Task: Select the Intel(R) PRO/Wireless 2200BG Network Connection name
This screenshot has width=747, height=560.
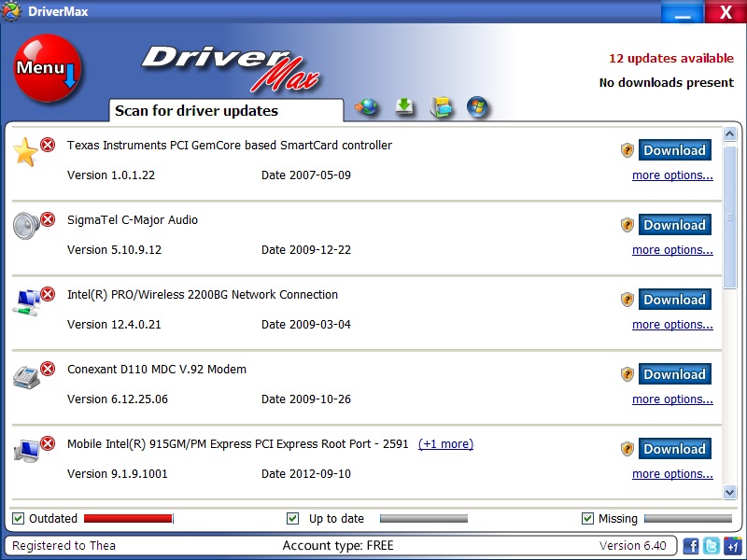Action: [203, 295]
